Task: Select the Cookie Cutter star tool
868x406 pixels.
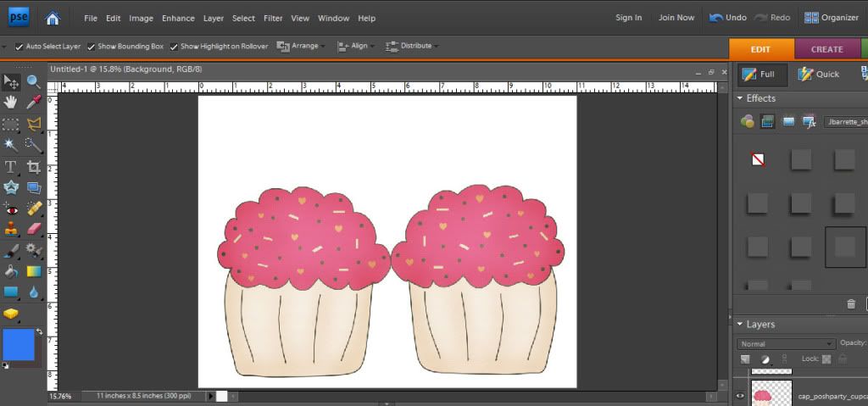Action: [11, 188]
